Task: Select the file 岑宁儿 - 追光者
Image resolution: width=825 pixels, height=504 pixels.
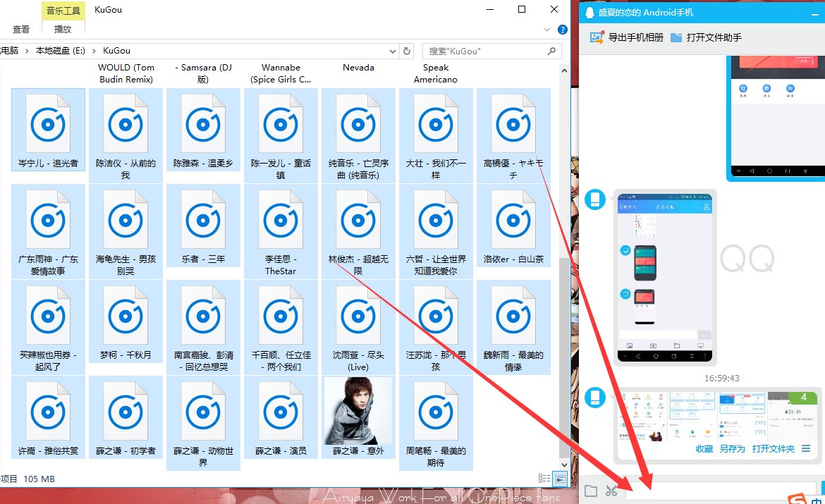Action: click(x=48, y=130)
